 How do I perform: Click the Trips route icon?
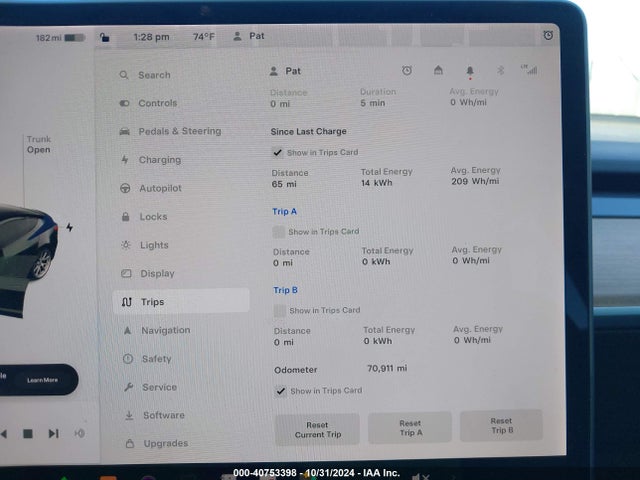click(x=127, y=302)
